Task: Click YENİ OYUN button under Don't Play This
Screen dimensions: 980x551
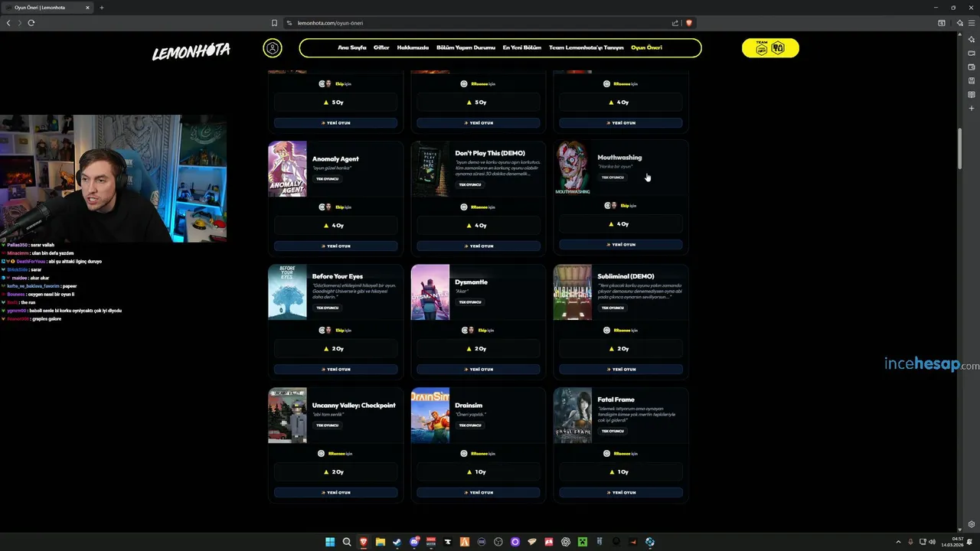Action: [x=479, y=246]
